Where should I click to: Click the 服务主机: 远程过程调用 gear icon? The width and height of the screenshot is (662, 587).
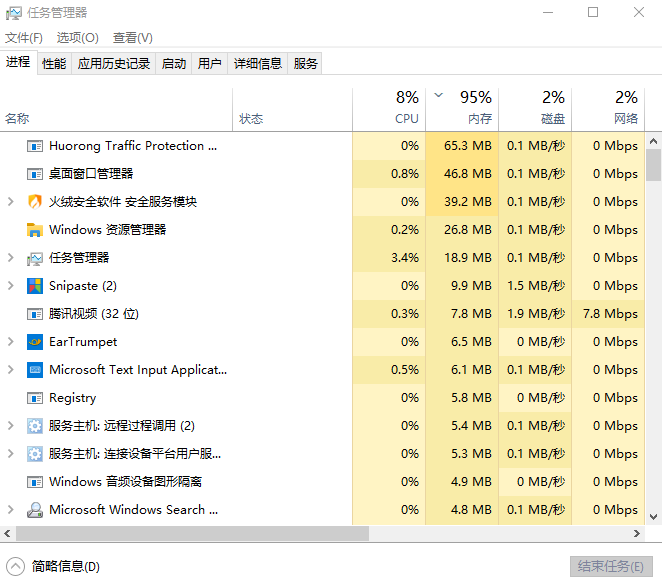[x=35, y=426]
